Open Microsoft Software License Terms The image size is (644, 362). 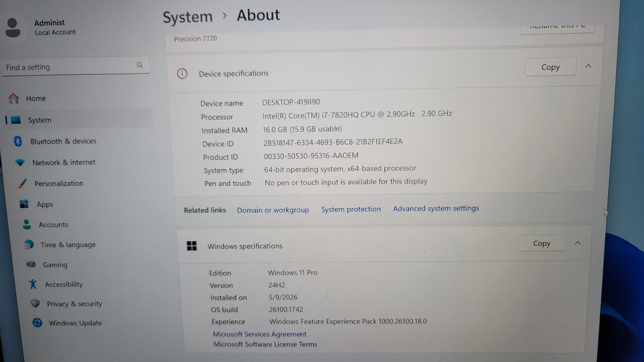(x=265, y=344)
